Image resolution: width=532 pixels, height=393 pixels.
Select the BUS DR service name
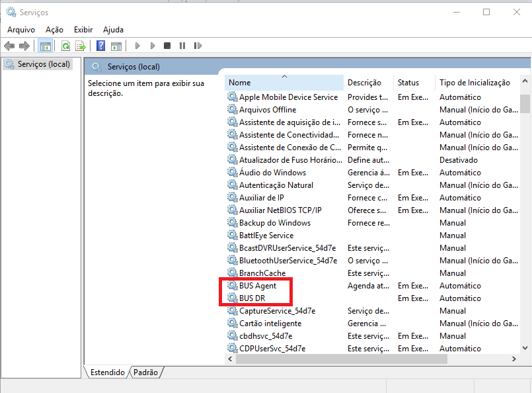252,298
